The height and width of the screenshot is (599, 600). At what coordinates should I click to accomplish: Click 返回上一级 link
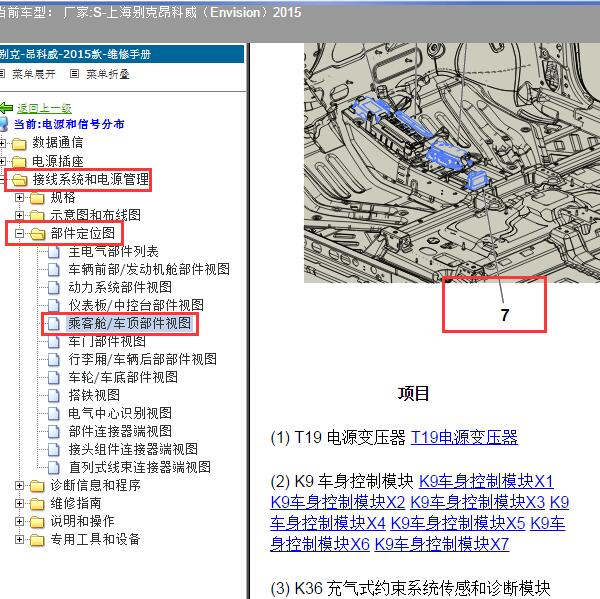pos(44,109)
